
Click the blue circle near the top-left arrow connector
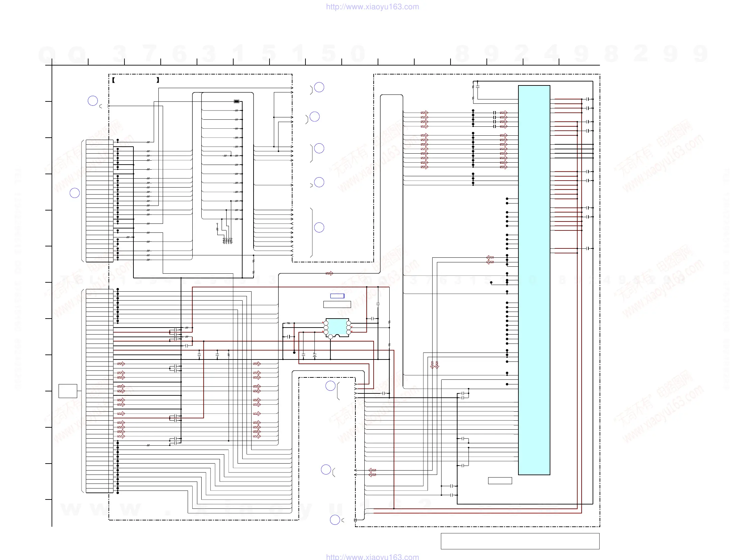coord(93,101)
